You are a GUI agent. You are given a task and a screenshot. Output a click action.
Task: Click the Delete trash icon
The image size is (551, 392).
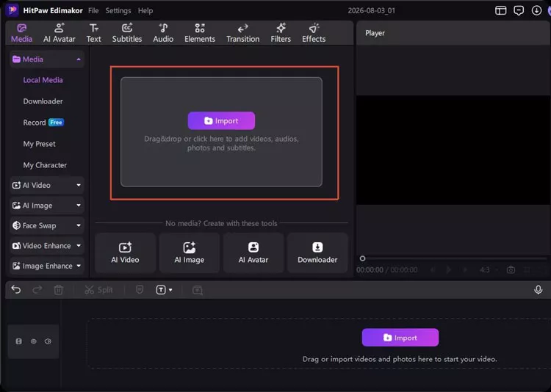(58, 290)
